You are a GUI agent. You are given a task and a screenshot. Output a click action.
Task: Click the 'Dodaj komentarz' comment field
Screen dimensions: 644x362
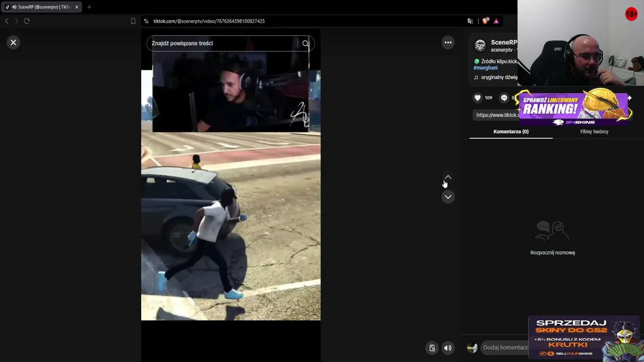[x=505, y=347]
